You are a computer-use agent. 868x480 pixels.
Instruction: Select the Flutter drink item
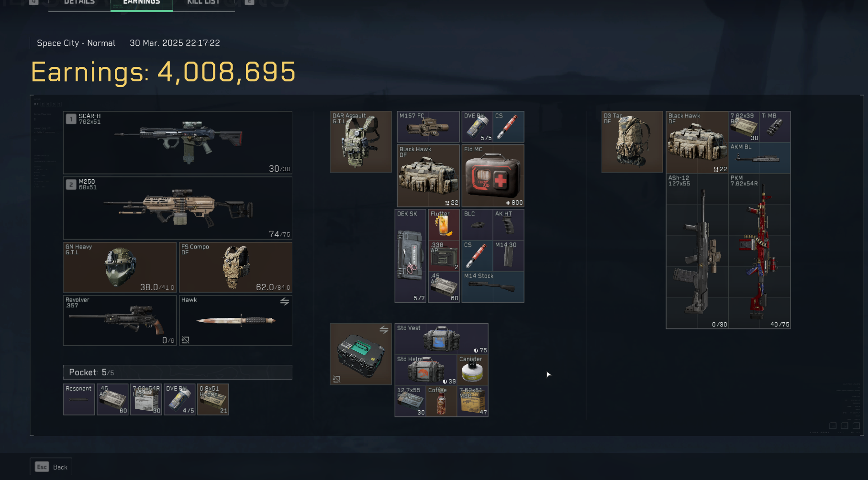(x=444, y=224)
